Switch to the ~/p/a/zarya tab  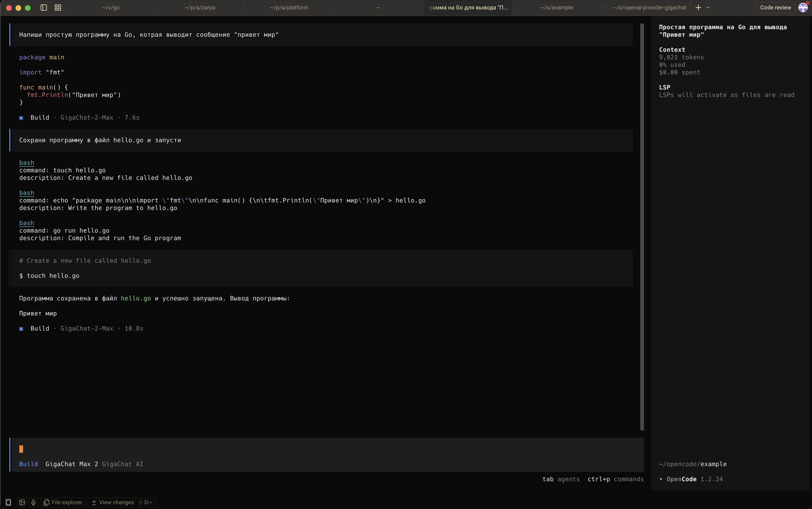(200, 7)
